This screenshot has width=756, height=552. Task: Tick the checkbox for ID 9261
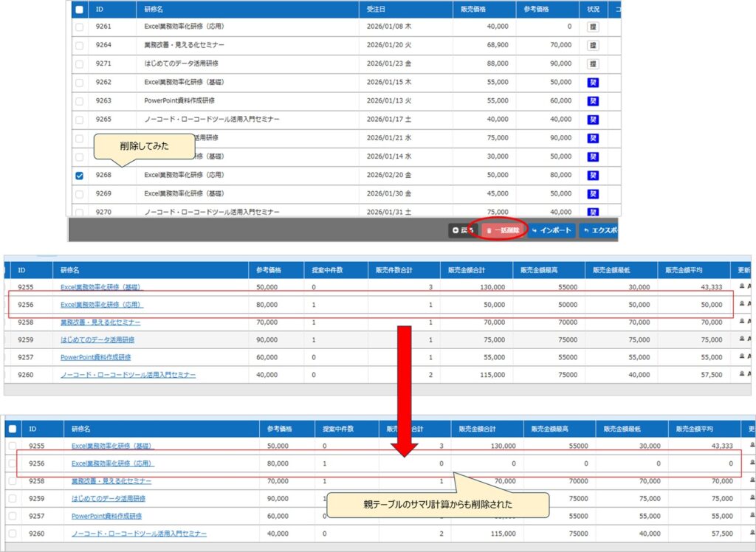[x=79, y=27]
